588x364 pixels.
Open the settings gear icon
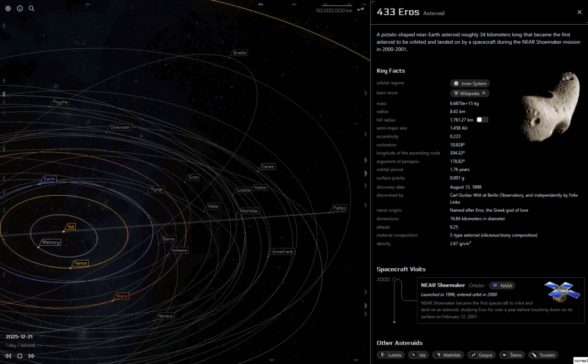8,8
